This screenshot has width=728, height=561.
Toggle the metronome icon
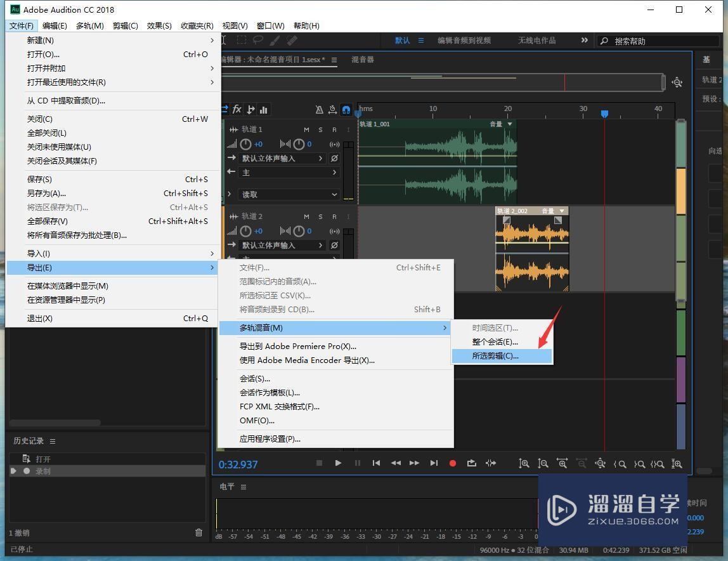point(319,110)
